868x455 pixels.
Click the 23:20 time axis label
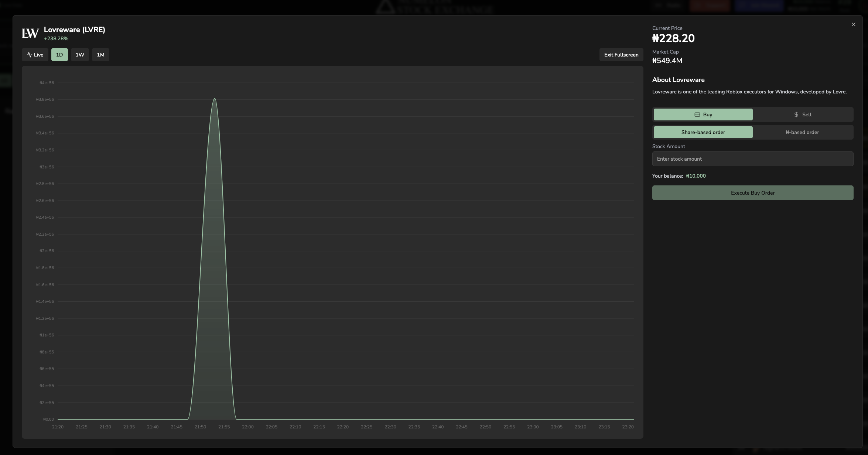[x=628, y=427]
